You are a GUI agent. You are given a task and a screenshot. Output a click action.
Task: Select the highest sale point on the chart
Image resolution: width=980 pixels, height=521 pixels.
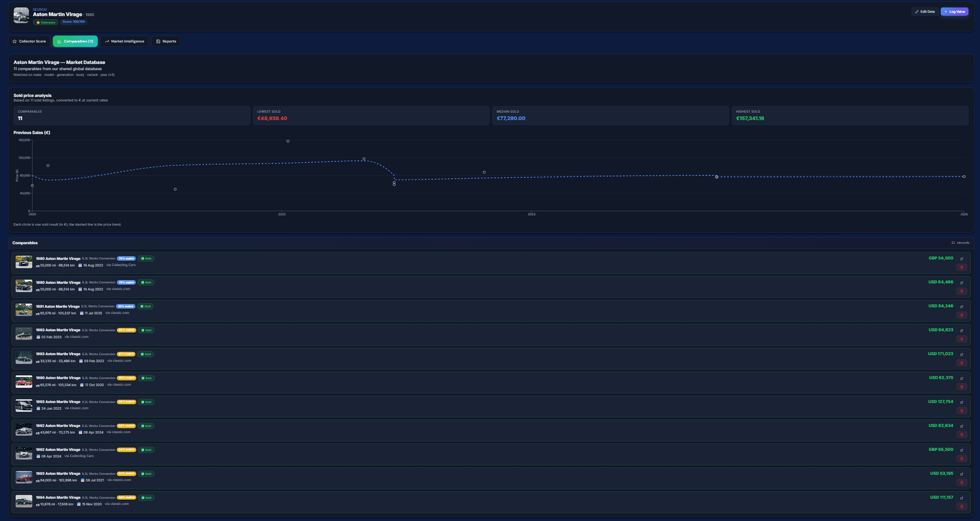288,141
